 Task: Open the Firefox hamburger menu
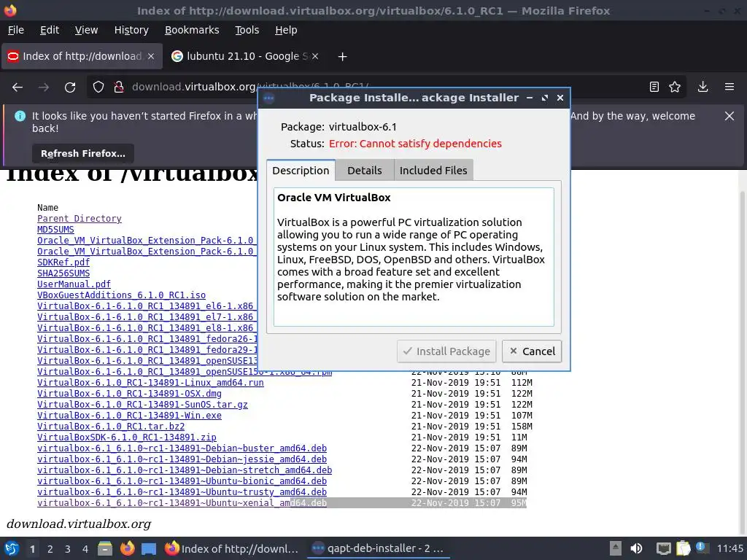point(729,87)
